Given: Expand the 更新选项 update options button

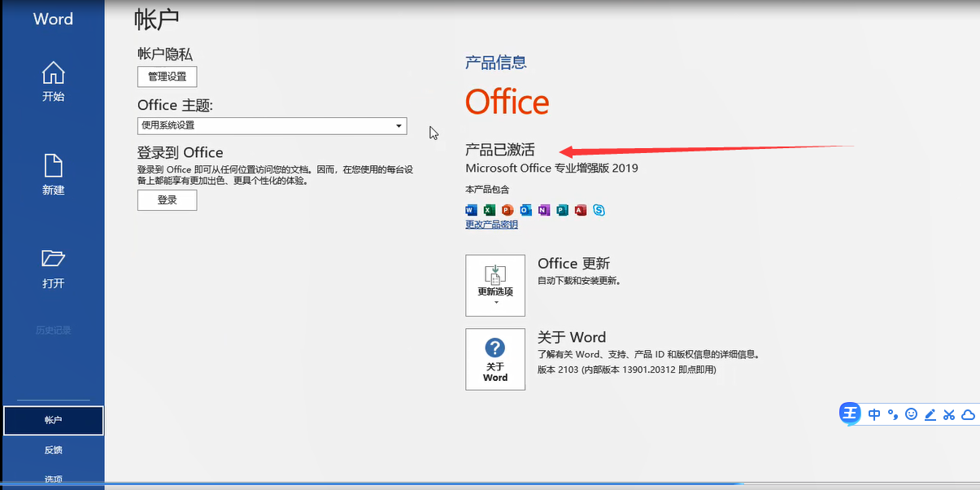Looking at the screenshot, I should (x=495, y=285).
